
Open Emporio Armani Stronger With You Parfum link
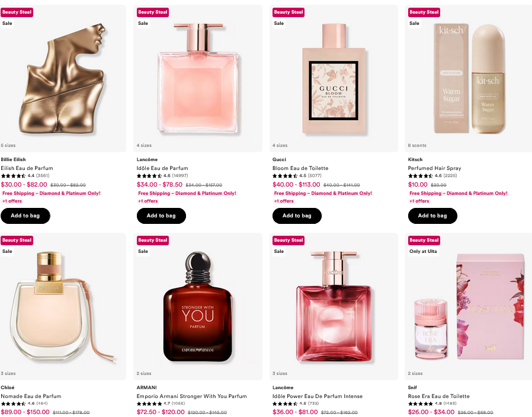coord(192,396)
